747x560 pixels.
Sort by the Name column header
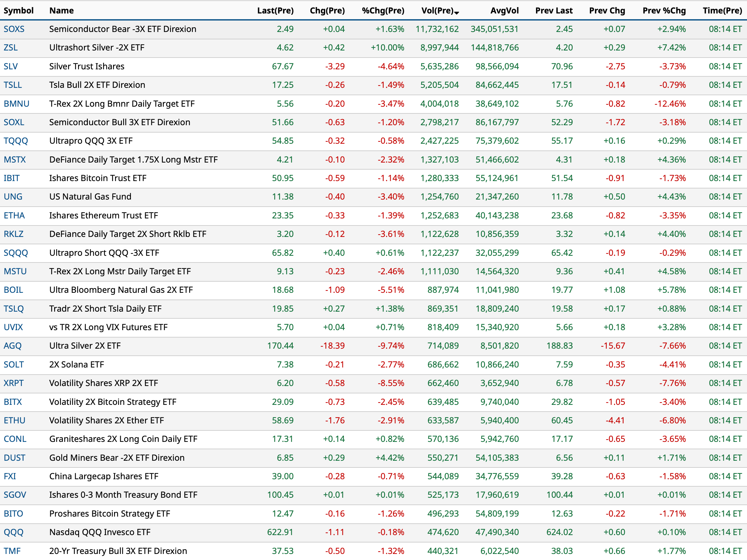coord(61,10)
